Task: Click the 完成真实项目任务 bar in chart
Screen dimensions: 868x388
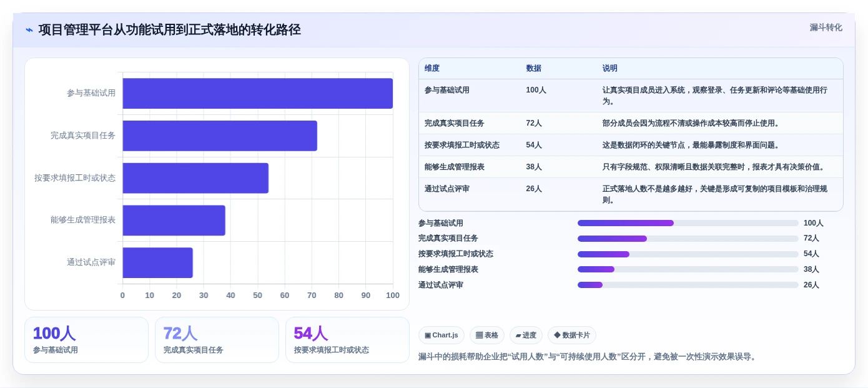Action: click(x=220, y=136)
